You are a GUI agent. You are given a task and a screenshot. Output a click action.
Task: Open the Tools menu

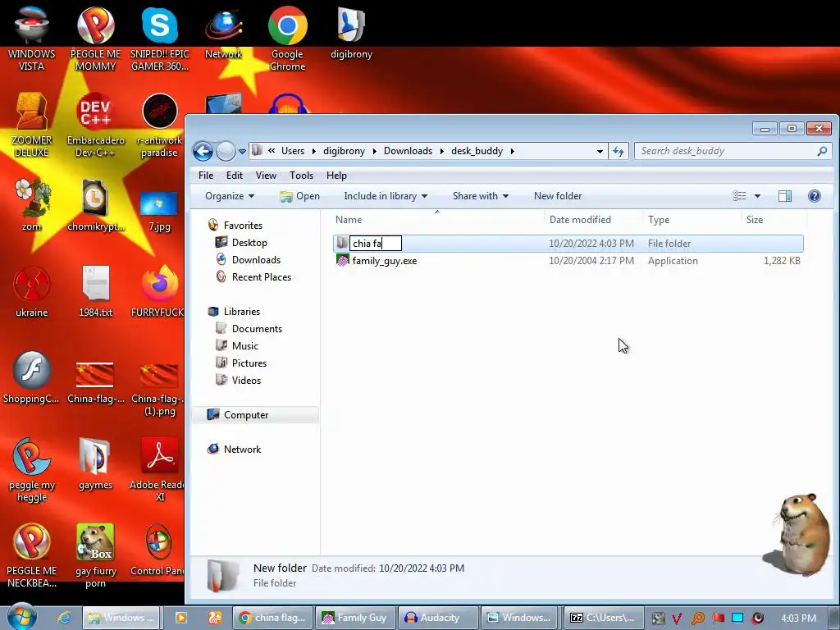point(301,176)
